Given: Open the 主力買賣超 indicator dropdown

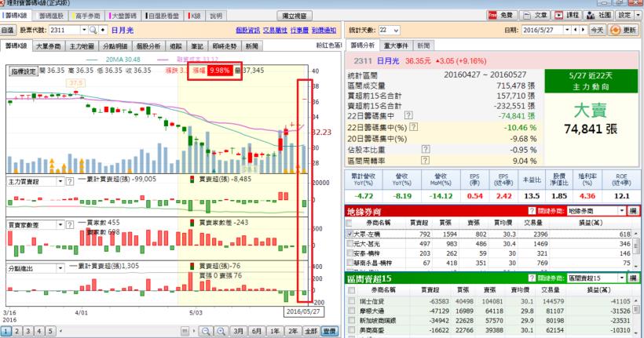Looking at the screenshot, I should click(60, 181).
